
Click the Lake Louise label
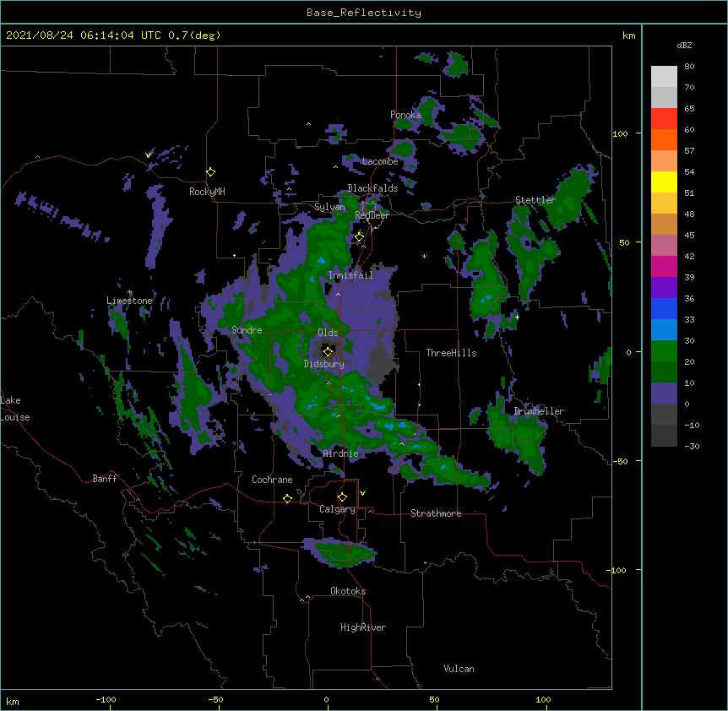[15, 409]
